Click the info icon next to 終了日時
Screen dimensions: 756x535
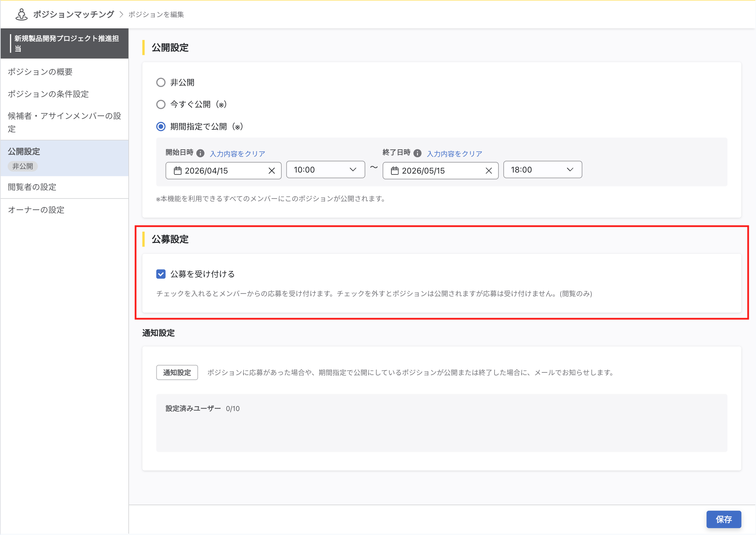(x=418, y=153)
